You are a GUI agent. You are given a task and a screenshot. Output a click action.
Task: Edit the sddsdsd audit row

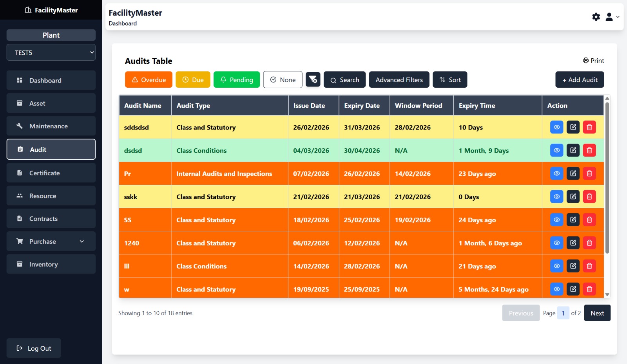click(x=573, y=127)
